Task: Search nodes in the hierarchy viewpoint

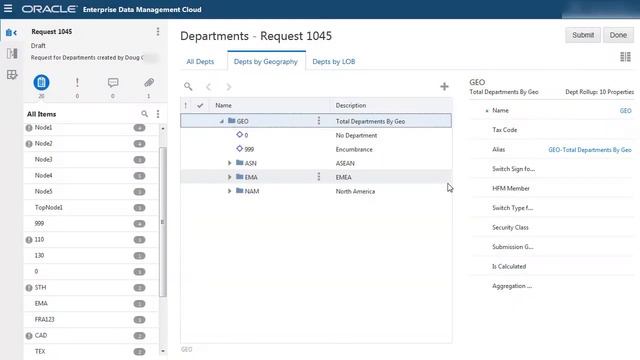Action: pos(188,86)
